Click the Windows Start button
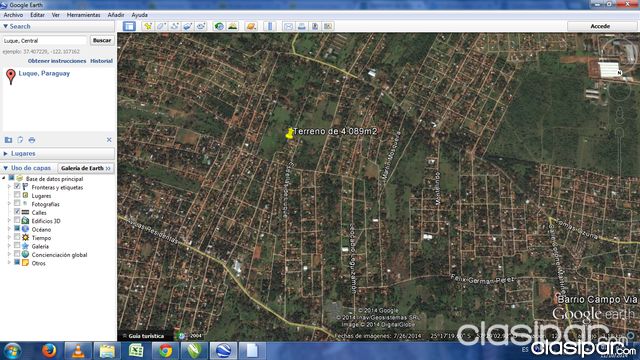The width and height of the screenshot is (640, 360). point(12,351)
